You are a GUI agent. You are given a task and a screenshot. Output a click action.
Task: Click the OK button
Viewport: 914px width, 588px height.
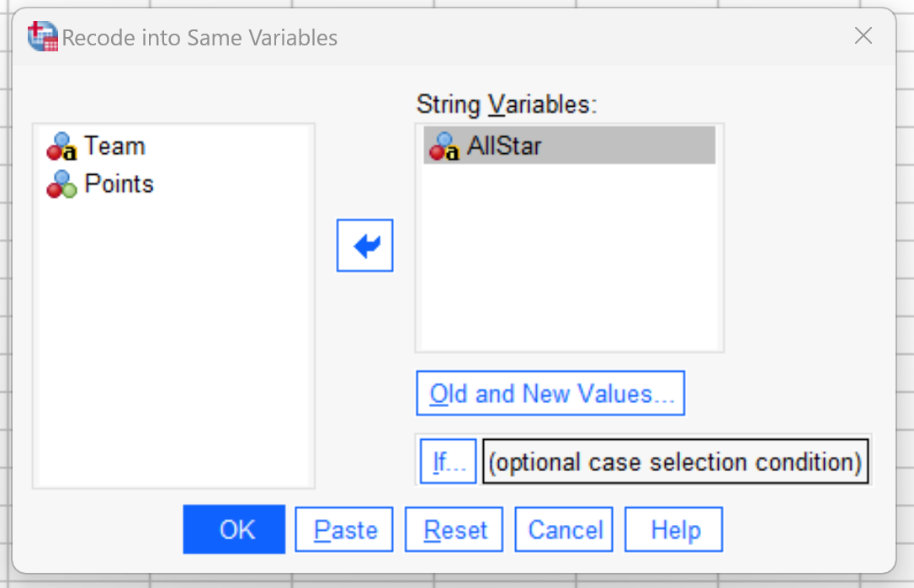(234, 529)
